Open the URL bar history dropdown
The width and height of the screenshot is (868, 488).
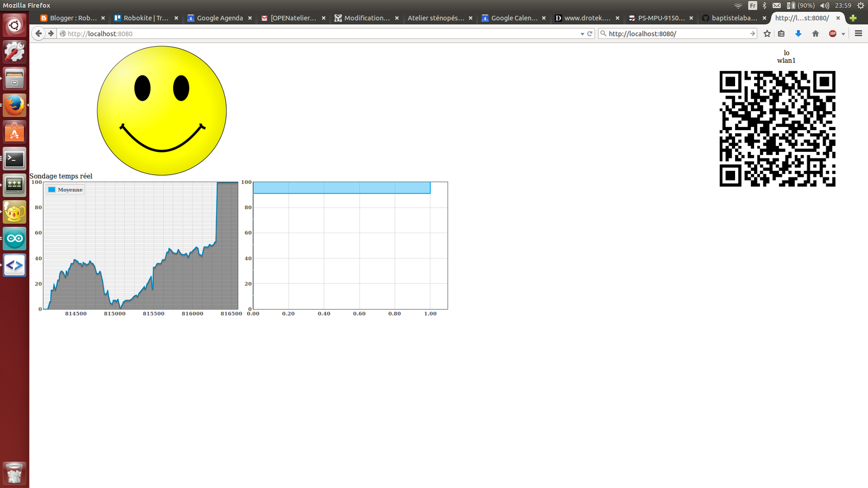point(582,34)
